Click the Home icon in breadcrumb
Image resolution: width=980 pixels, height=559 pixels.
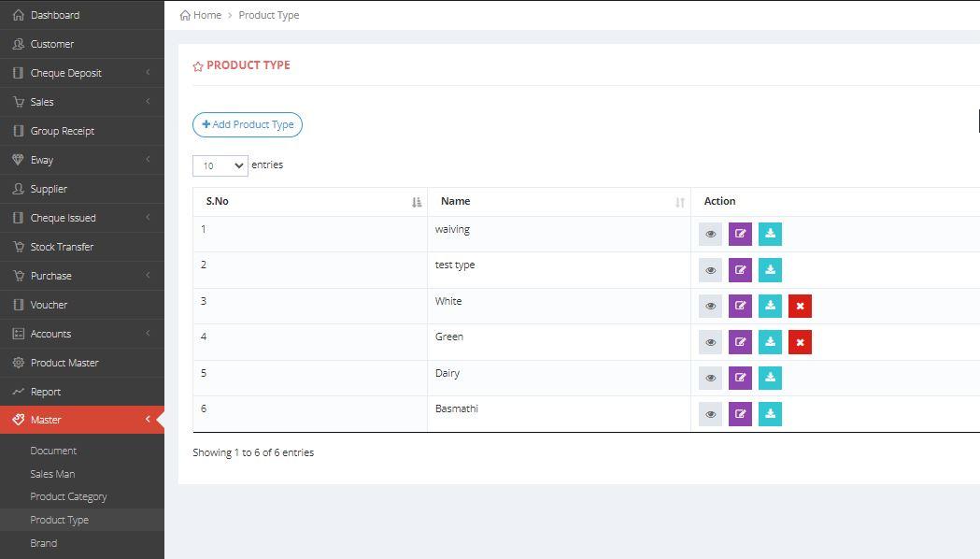(186, 15)
